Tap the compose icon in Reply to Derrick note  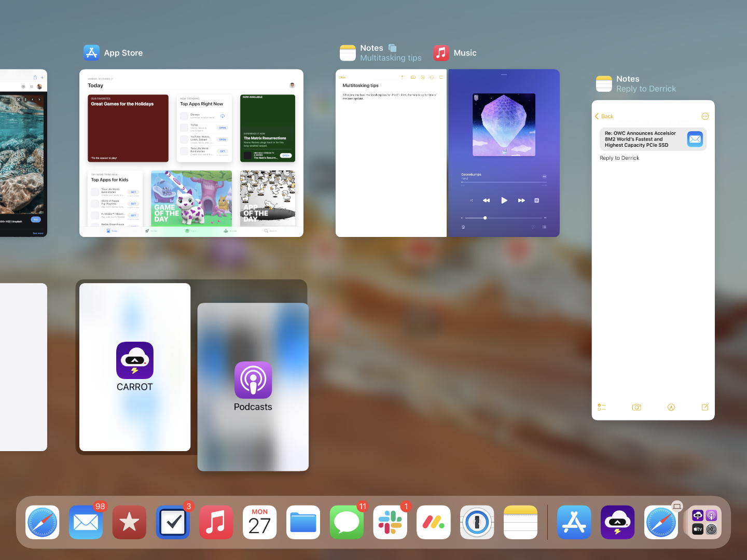point(706,407)
